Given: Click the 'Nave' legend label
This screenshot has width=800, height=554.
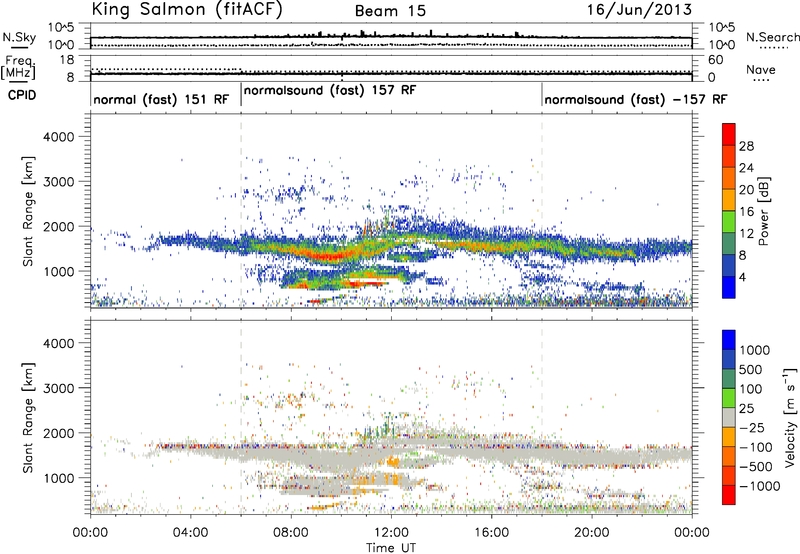Looking at the screenshot, I should tap(761, 69).
